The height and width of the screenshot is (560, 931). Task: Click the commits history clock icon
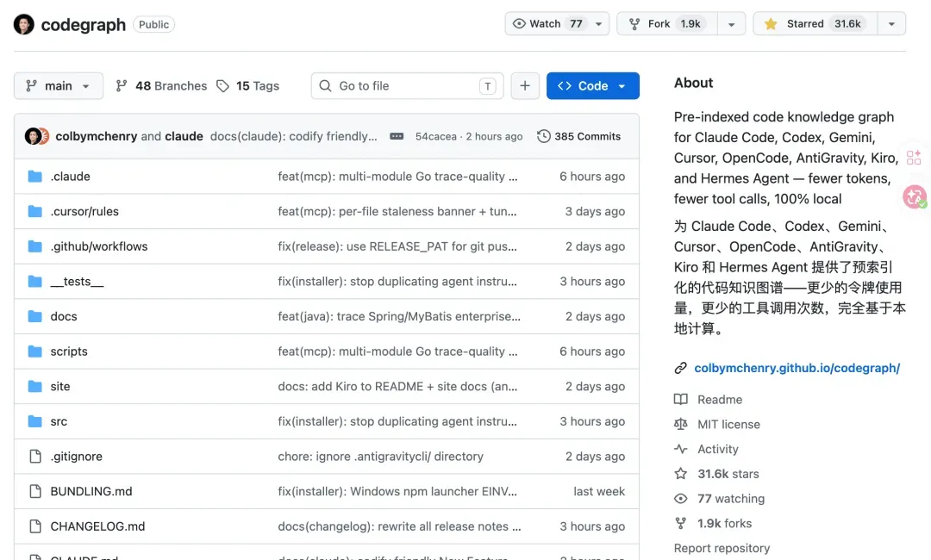543,136
